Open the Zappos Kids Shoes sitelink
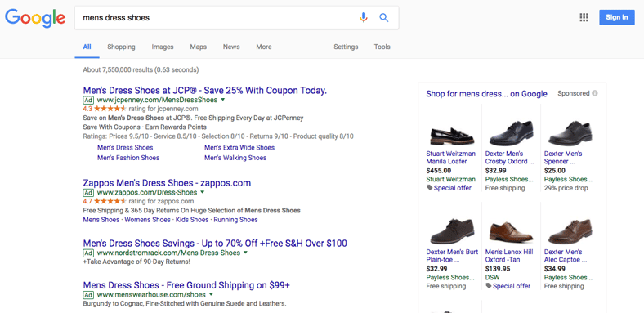The width and height of the screenshot is (644, 313). click(x=192, y=220)
